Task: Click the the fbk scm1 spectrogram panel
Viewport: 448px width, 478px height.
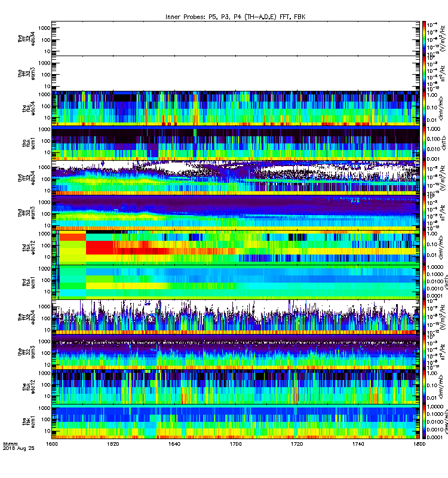Action: click(x=235, y=422)
